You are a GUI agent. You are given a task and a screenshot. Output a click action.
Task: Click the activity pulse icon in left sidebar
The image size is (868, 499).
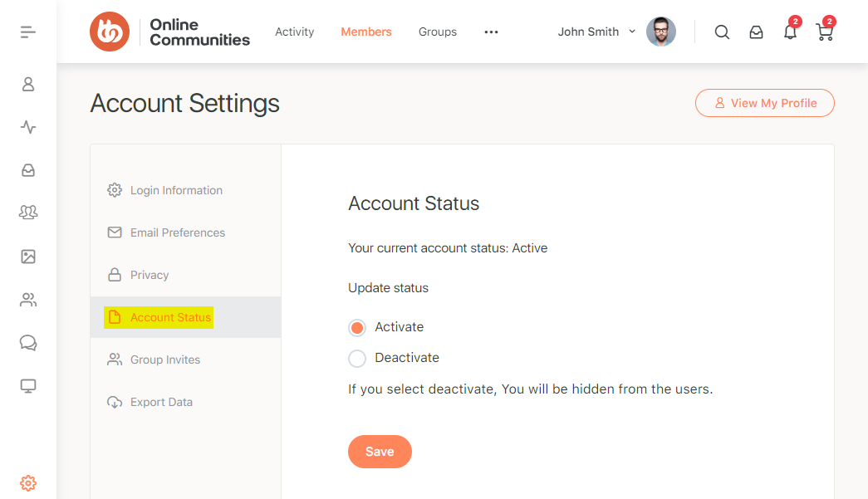click(28, 127)
